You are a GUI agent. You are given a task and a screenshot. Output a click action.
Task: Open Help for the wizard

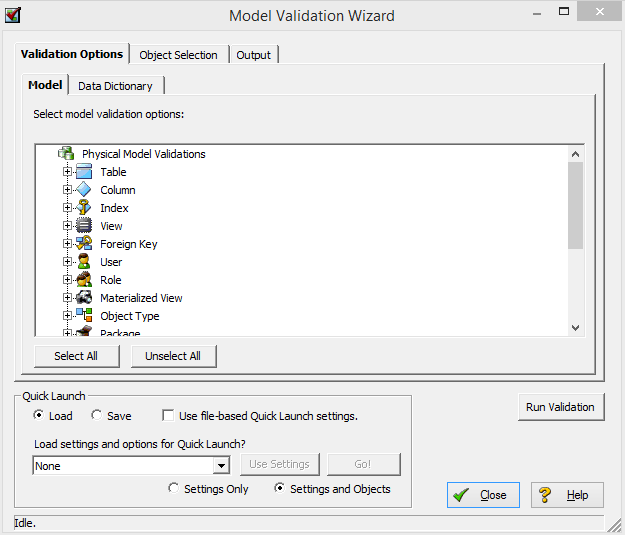pyautogui.click(x=567, y=495)
